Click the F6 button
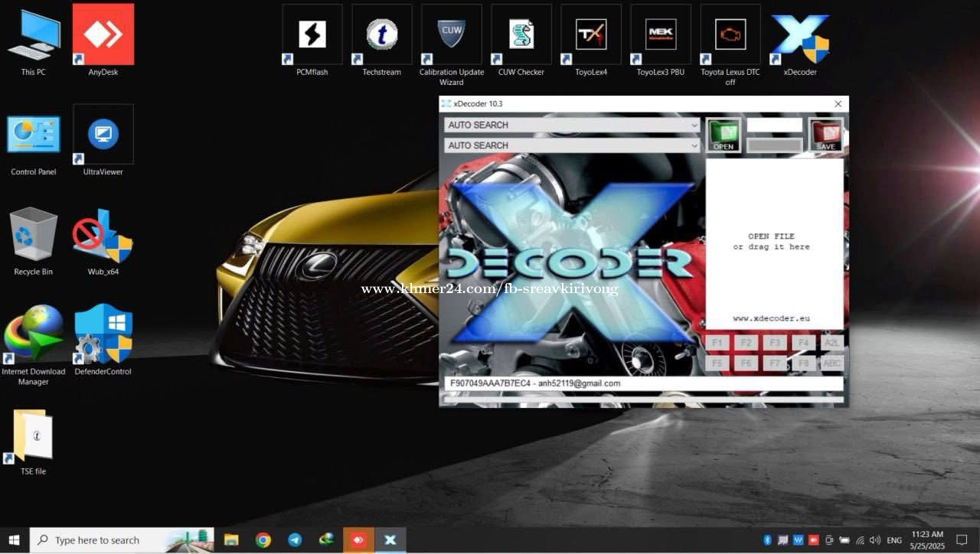The height and width of the screenshot is (554, 980). pos(746,363)
